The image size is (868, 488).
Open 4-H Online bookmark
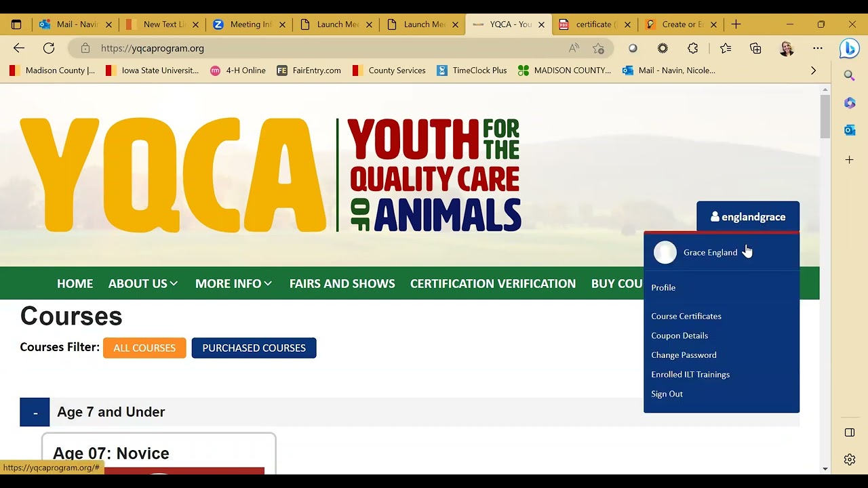238,70
